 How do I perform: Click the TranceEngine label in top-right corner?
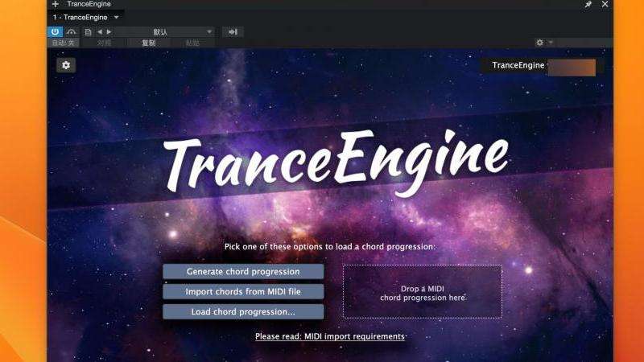click(518, 65)
